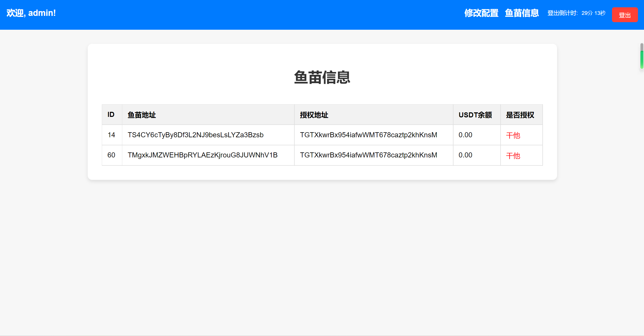The image size is (644, 336).
Task: Click 干他 link for fish ID 60
Action: (x=513, y=155)
